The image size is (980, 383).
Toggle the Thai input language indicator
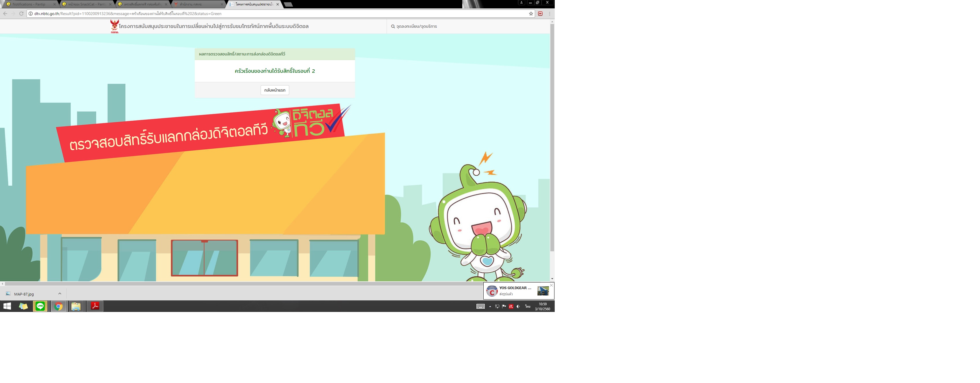point(528,306)
